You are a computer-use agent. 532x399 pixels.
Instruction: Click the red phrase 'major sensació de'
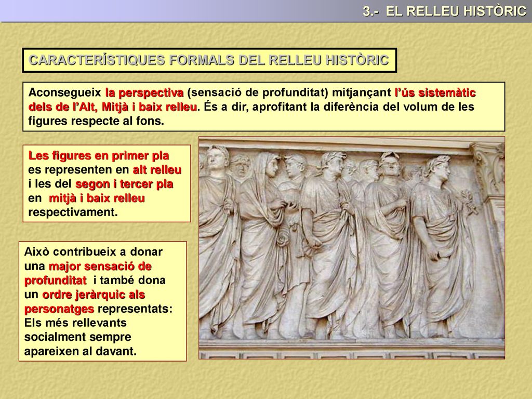[x=100, y=266]
